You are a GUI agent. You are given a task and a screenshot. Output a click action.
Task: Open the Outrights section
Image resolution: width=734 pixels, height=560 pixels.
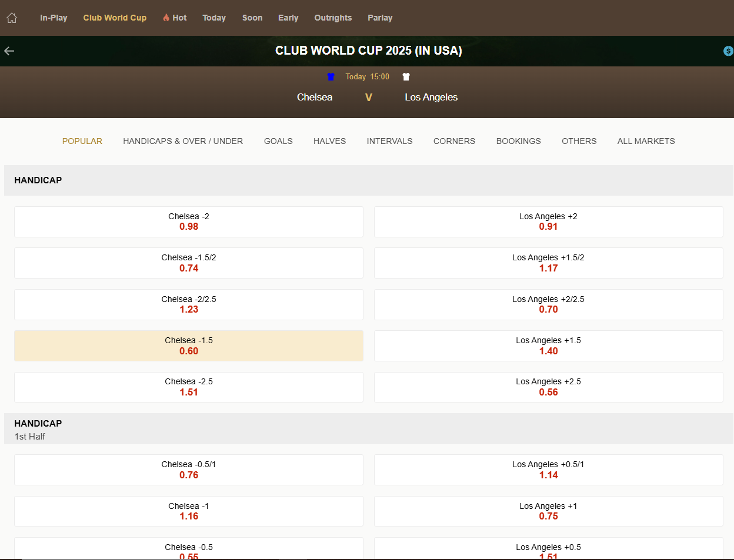333,18
